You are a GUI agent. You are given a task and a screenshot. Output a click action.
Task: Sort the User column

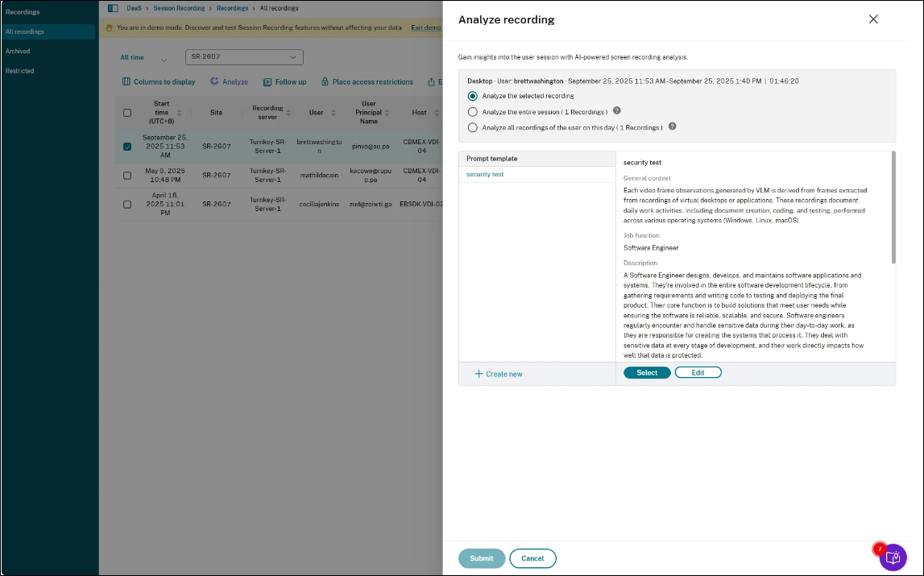pyautogui.click(x=333, y=113)
